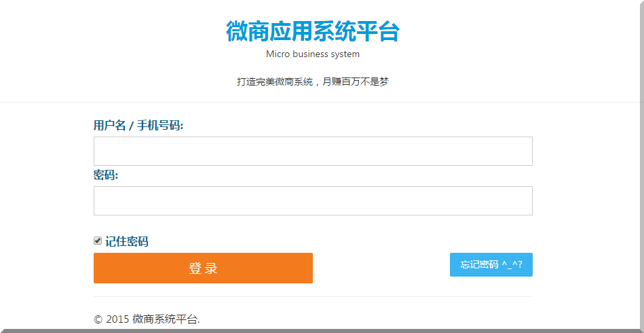Screen dimensions: 644x333
Task: Toggle the 记住密码 checkbox
Action: [x=98, y=241]
